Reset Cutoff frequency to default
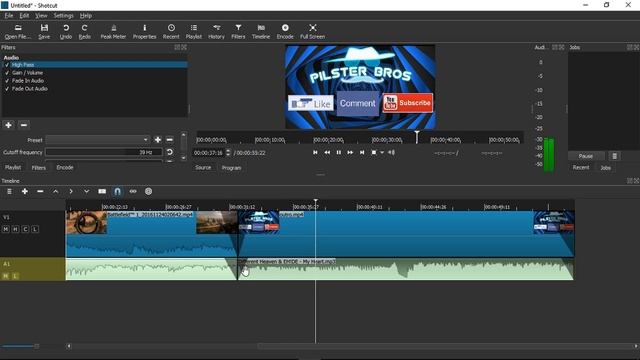 (169, 152)
